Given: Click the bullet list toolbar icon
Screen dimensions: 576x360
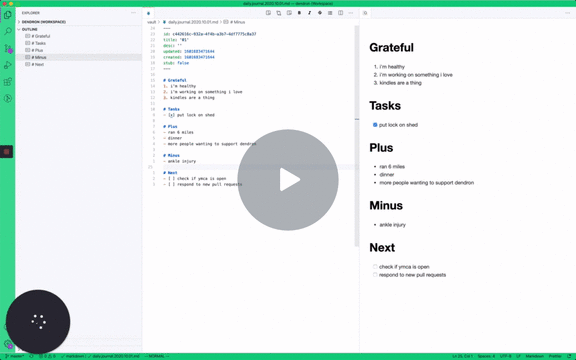Looking at the screenshot, I should [x=330, y=13].
